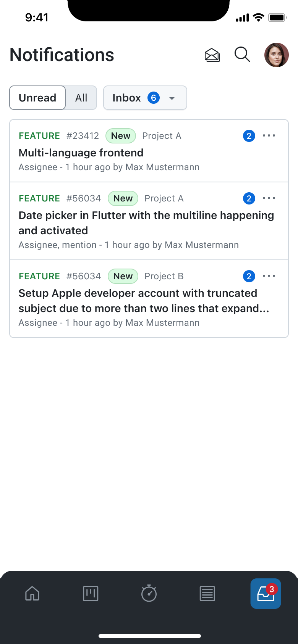Open the Home icon in bottom navigation

coord(32,594)
